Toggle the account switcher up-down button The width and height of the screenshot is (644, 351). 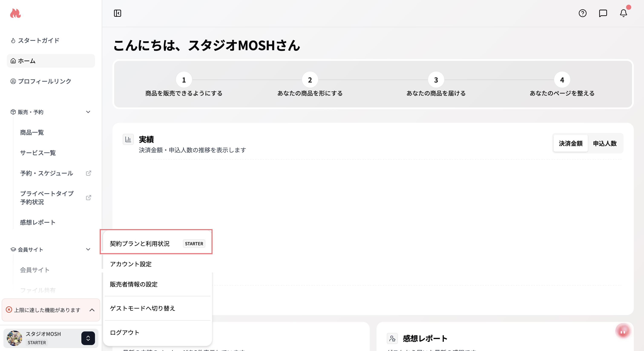pyautogui.click(x=88, y=338)
